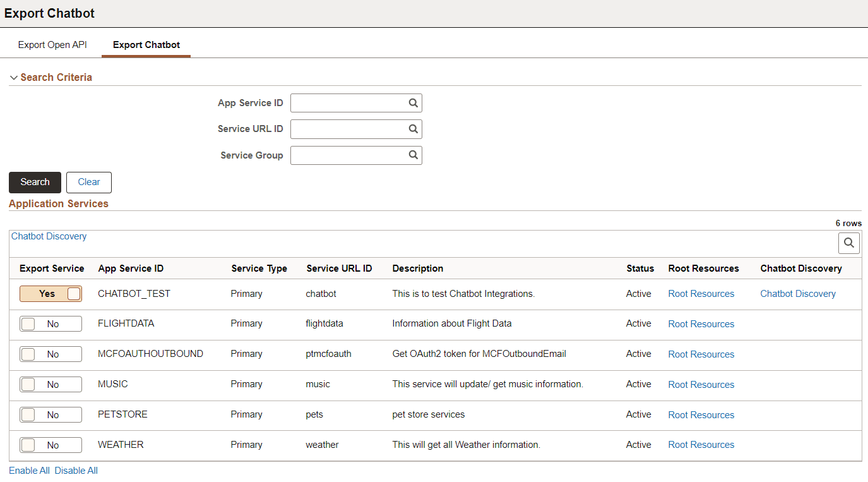Enable export for FLIGHTDATA service
This screenshot has width=868, height=482.
click(x=51, y=323)
